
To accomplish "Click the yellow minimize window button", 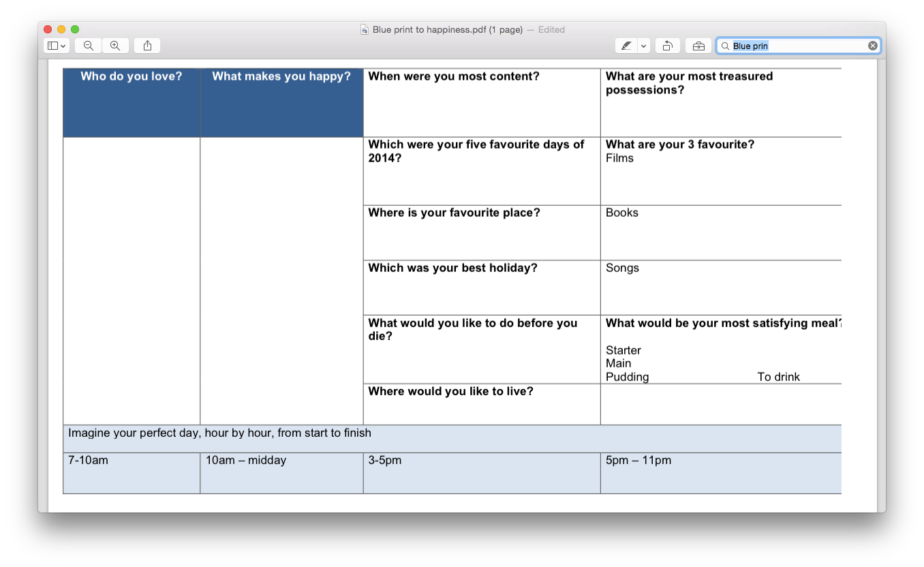I will (61, 29).
